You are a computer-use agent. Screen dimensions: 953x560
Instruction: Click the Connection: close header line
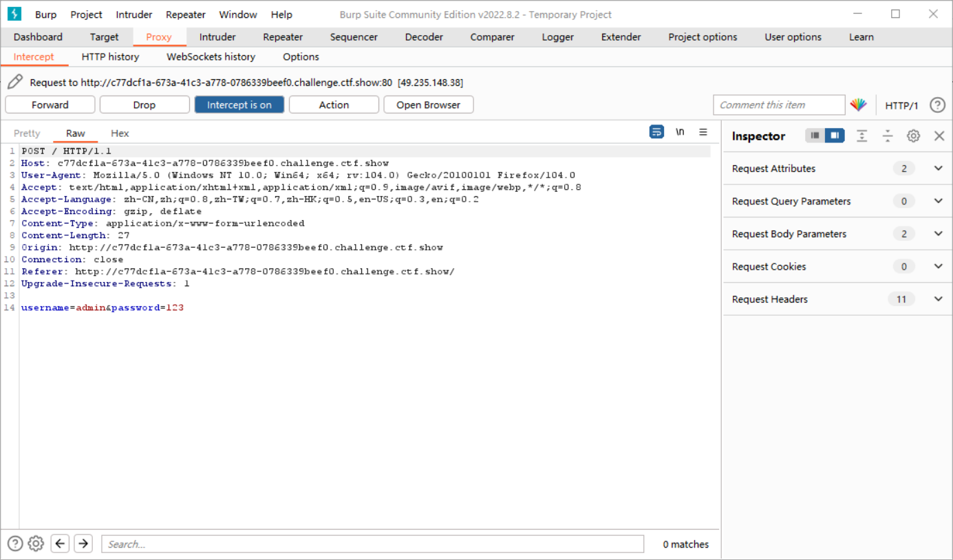72,259
